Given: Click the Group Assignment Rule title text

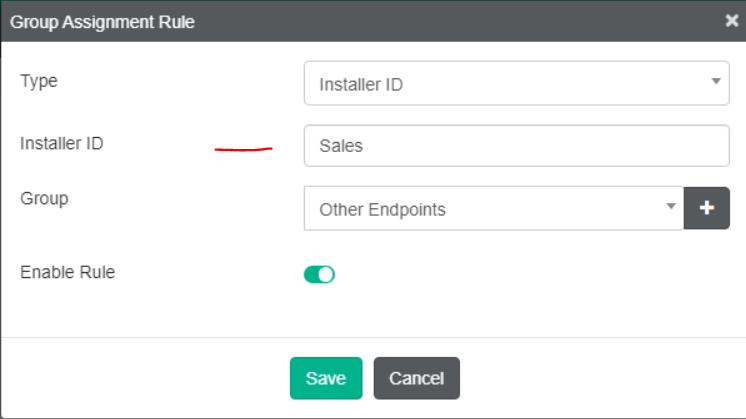Looking at the screenshot, I should pyautogui.click(x=102, y=21).
